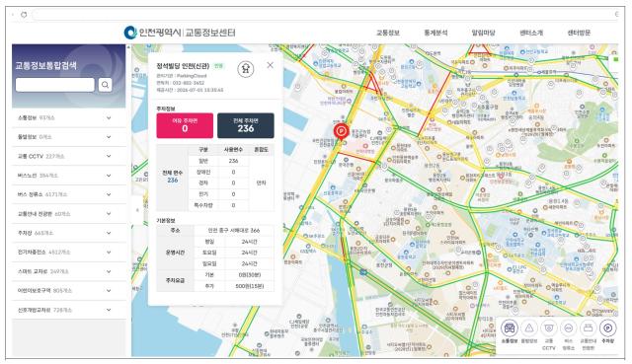Click the 혼잡도 column header
The width and height of the screenshot is (632, 364).
click(261, 149)
